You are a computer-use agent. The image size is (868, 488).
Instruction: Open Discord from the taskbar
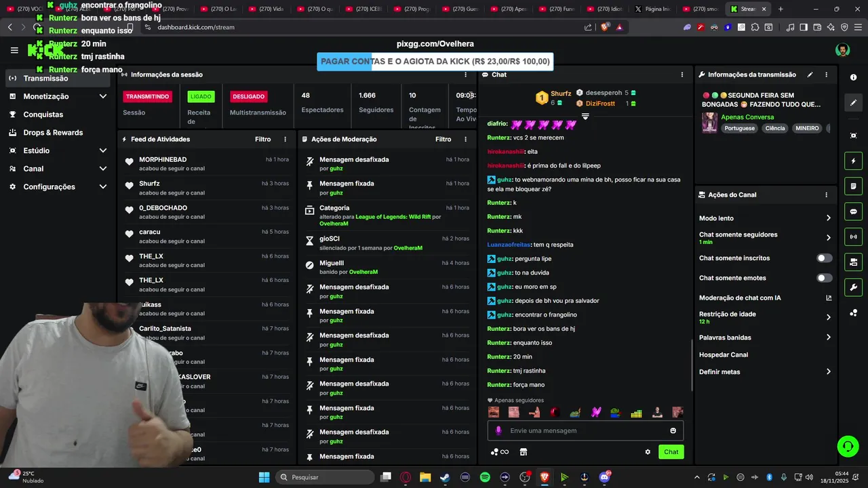604,477
